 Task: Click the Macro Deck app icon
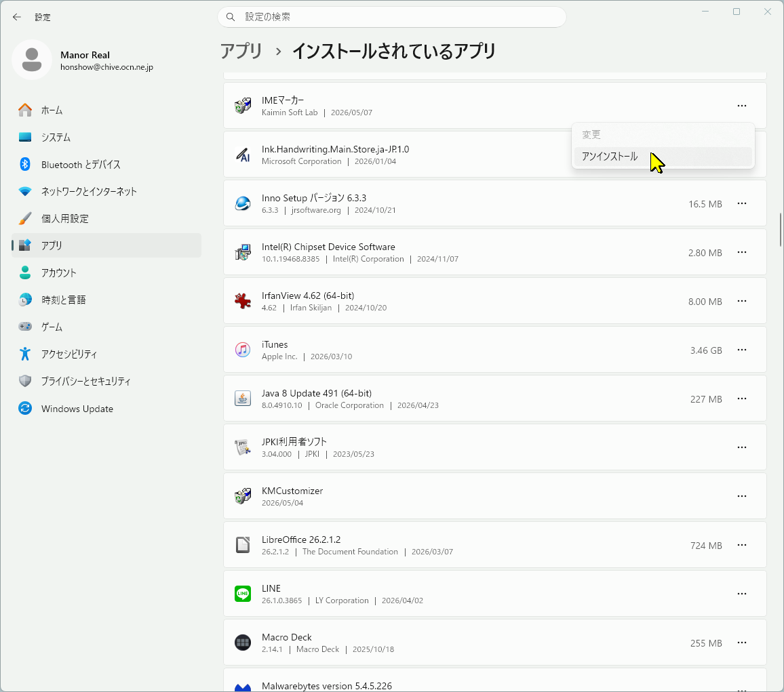coord(243,643)
